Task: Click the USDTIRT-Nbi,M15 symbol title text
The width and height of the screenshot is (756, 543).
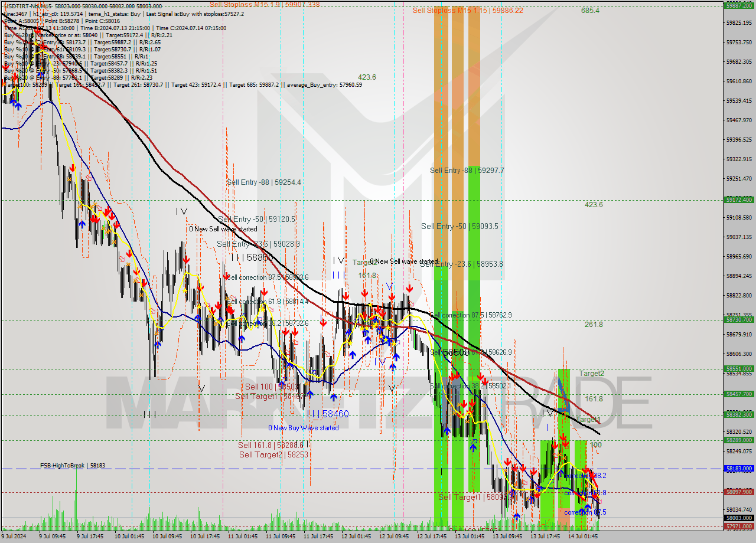Action: (x=27, y=5)
